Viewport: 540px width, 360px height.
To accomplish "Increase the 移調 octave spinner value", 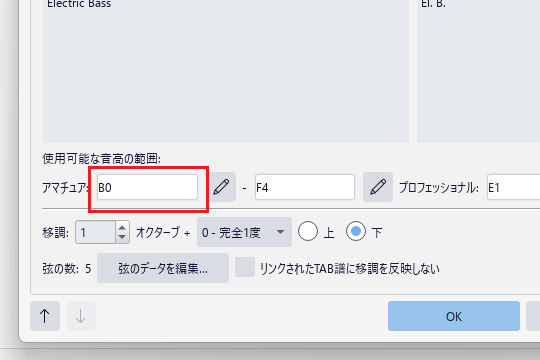I will point(122,228).
